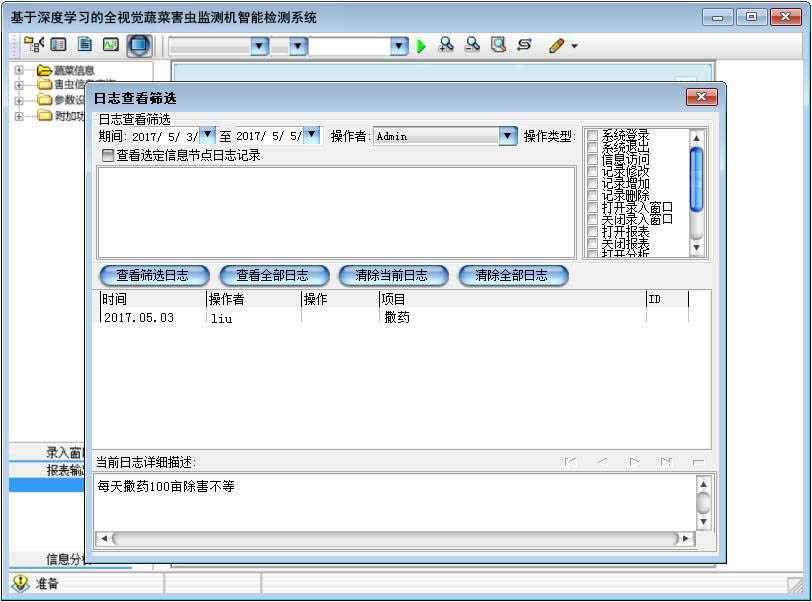The height and width of the screenshot is (602, 812).
Task: Click the first binoculars search icon
Action: click(446, 46)
